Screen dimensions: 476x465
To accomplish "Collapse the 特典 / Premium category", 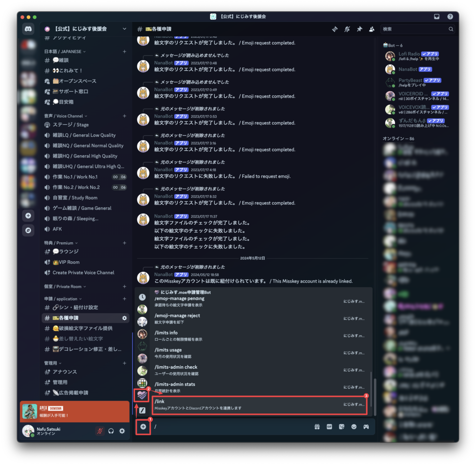I will point(61,243).
